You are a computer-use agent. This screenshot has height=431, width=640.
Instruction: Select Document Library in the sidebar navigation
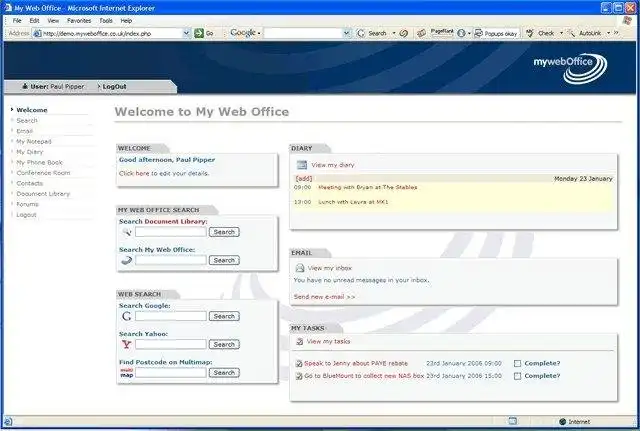(x=43, y=194)
